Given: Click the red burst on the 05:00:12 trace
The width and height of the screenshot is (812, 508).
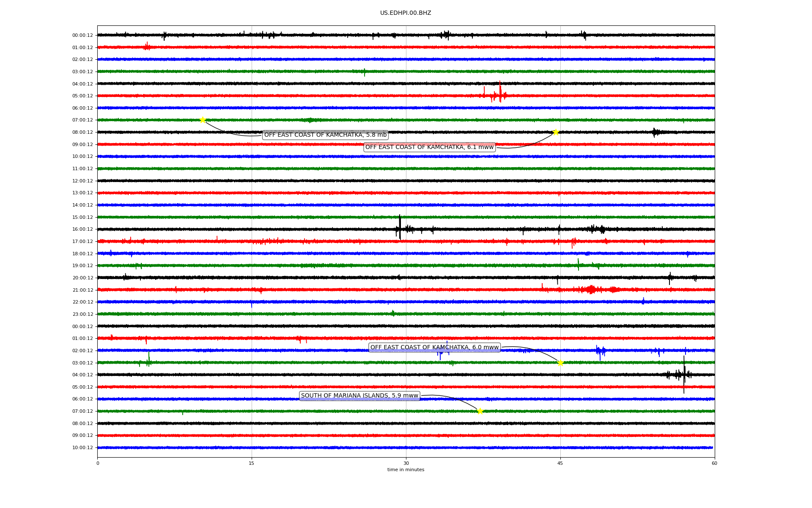Looking at the screenshot, I should pos(500,94).
